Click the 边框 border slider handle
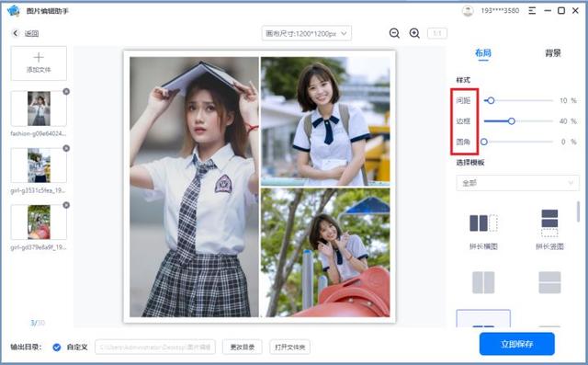The width and height of the screenshot is (588, 365). [511, 120]
